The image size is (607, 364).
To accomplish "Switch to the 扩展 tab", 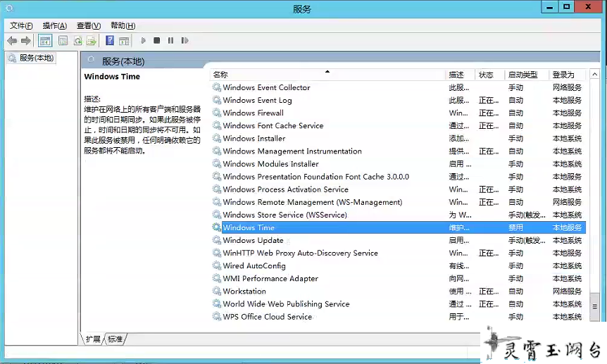I will (x=93, y=339).
